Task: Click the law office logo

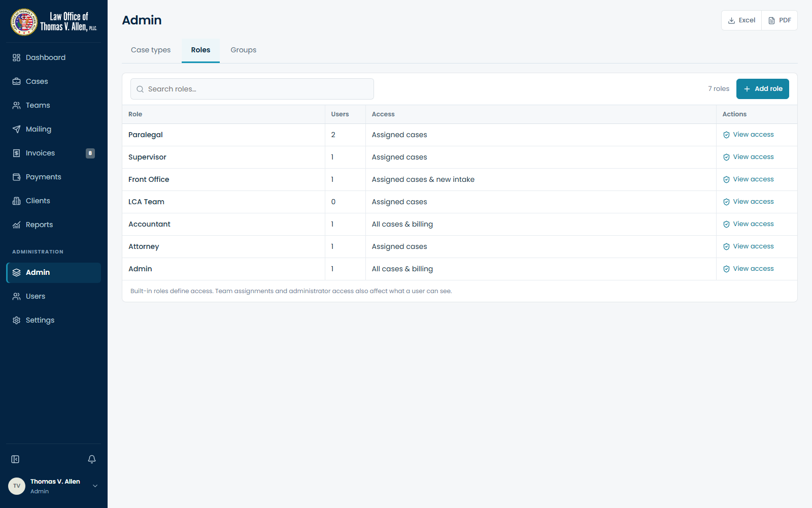Action: (x=54, y=22)
